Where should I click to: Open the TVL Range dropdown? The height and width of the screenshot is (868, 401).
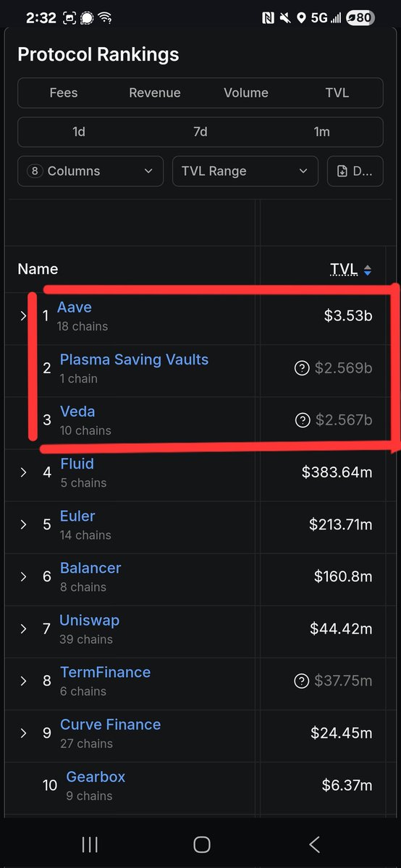point(245,171)
